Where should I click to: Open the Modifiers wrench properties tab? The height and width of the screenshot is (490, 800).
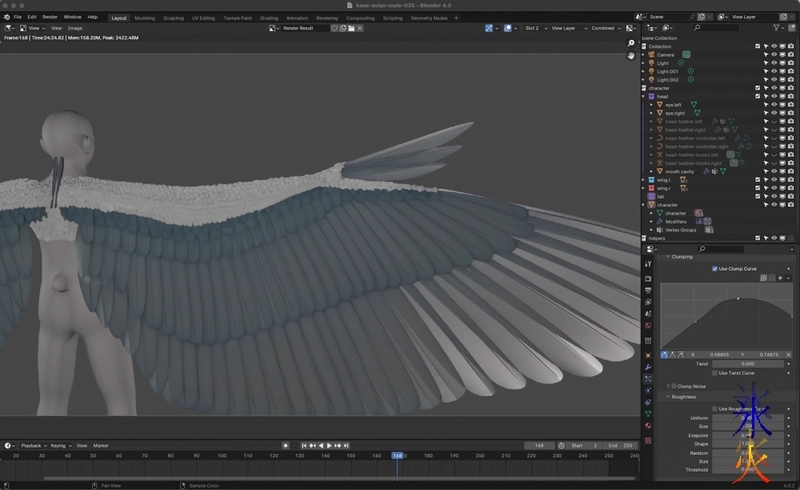tap(648, 366)
